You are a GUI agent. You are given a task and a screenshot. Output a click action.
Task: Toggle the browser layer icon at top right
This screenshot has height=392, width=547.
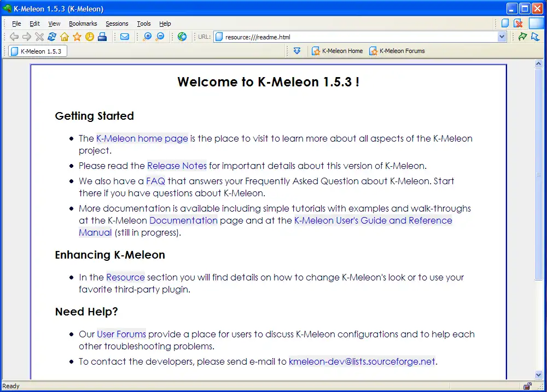pyautogui.click(x=504, y=24)
